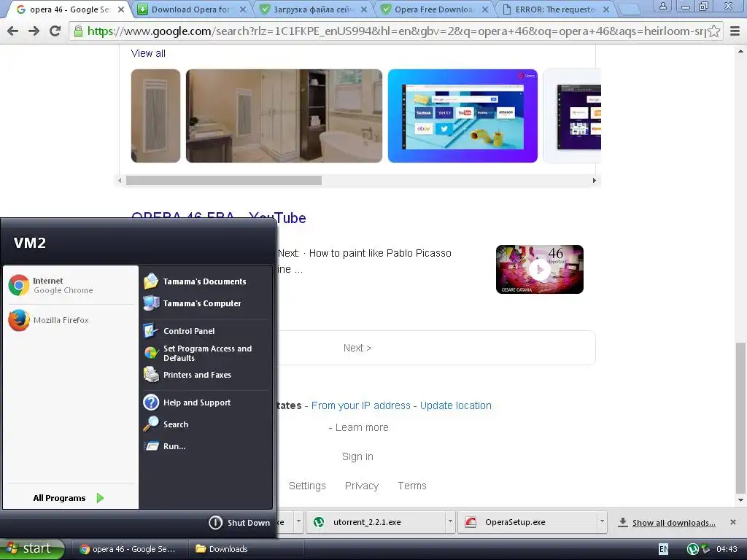Switch to the opera 46 Google Search tab

click(69, 9)
